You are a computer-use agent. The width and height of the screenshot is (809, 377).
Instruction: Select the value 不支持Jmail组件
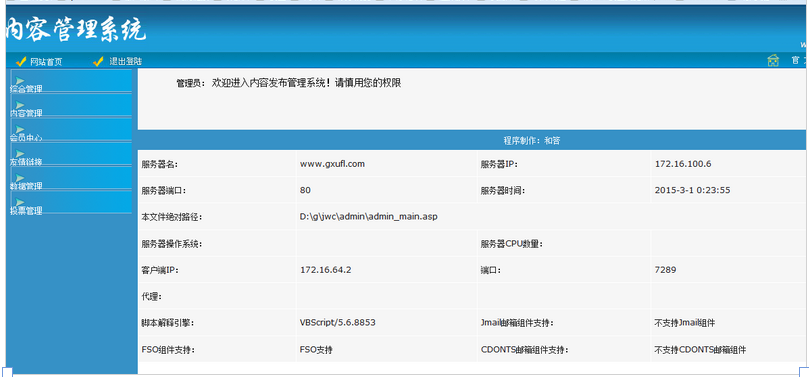685,323
